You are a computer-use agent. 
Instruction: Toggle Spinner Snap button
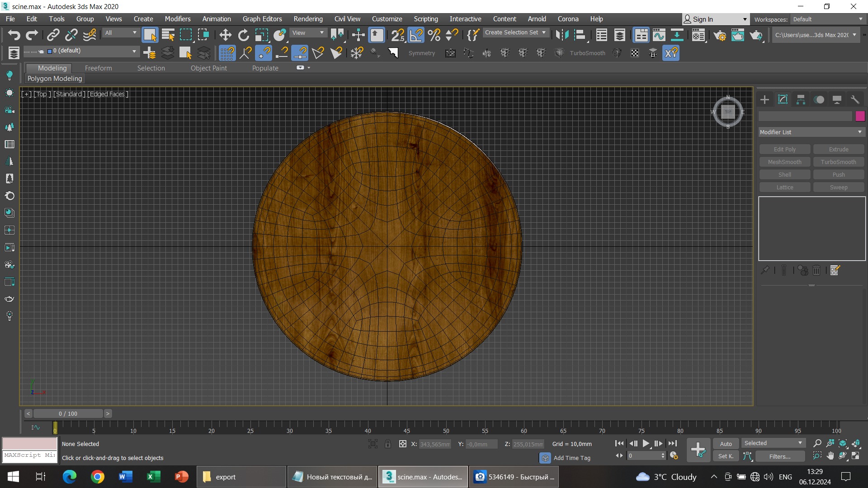[452, 35]
